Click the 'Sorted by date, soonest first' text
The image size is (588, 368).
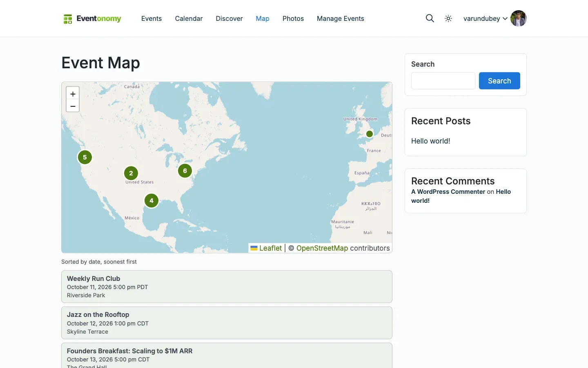[x=99, y=262]
